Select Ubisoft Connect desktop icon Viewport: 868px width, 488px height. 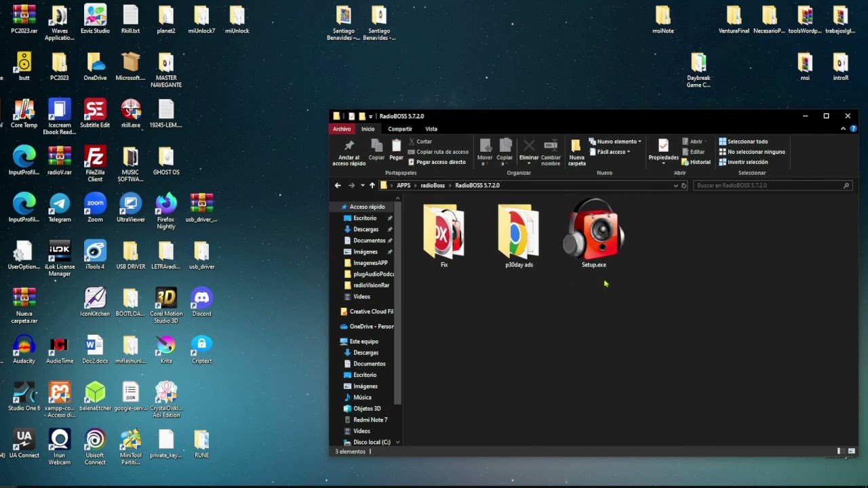pos(95,447)
